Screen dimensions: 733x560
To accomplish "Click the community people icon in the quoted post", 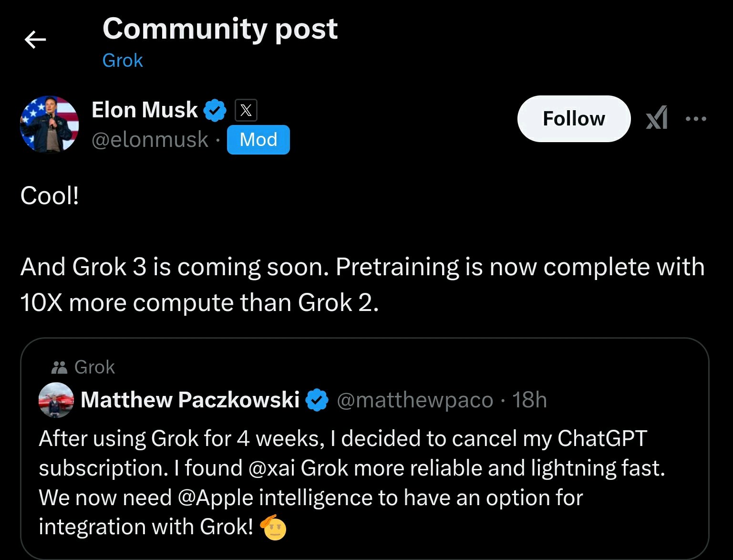I will tap(59, 367).
